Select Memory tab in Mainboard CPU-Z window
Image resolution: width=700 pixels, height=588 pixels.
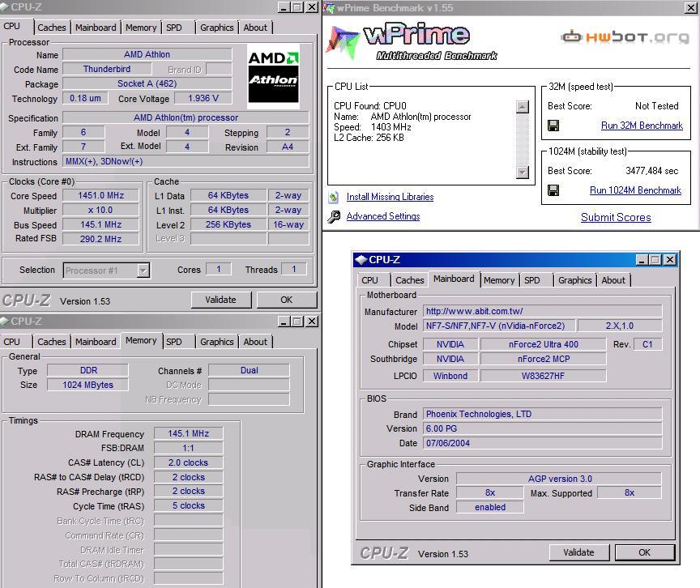click(x=499, y=280)
